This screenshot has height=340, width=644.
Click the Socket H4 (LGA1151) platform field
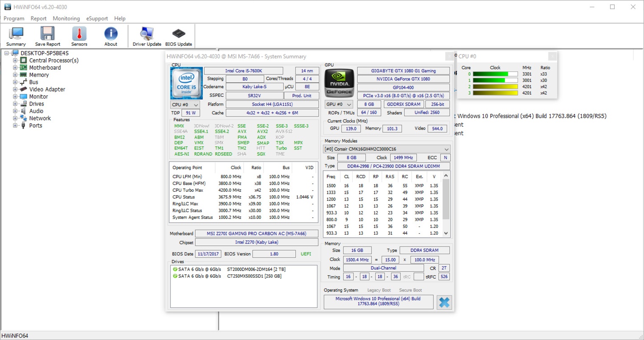(272, 104)
